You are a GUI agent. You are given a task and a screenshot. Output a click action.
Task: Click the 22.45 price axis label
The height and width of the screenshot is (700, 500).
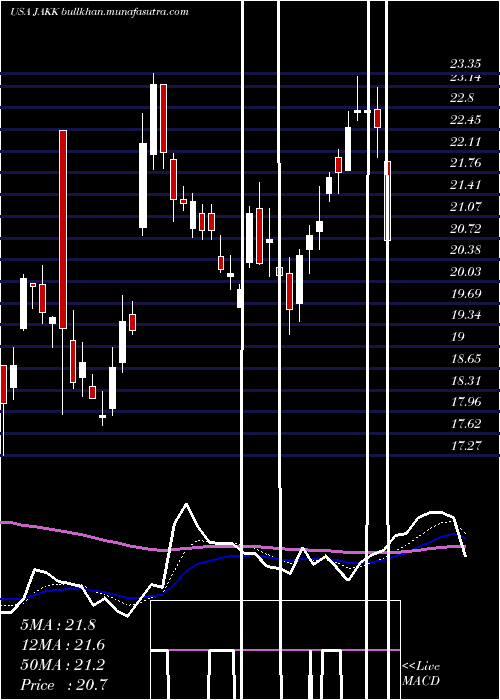(x=465, y=120)
